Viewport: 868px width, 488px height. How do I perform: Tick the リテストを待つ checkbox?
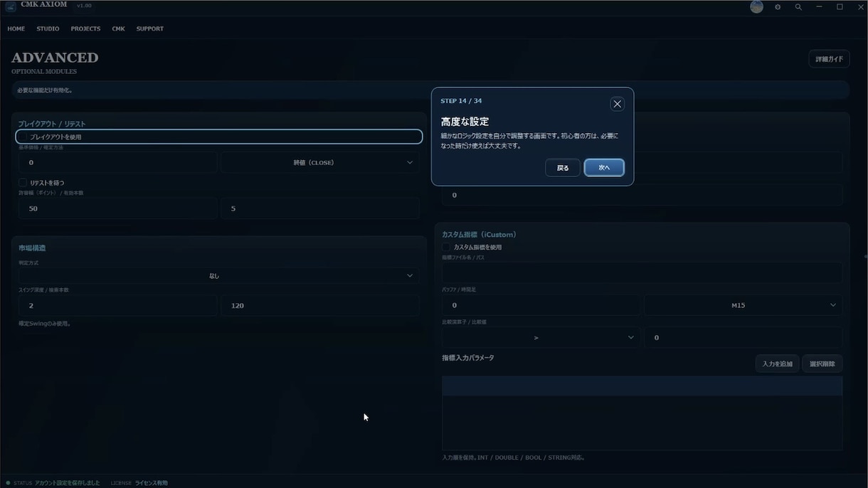coord(23,183)
